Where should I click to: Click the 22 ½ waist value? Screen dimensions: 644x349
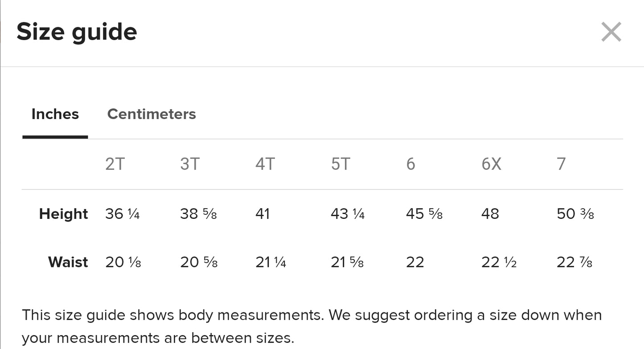(499, 262)
